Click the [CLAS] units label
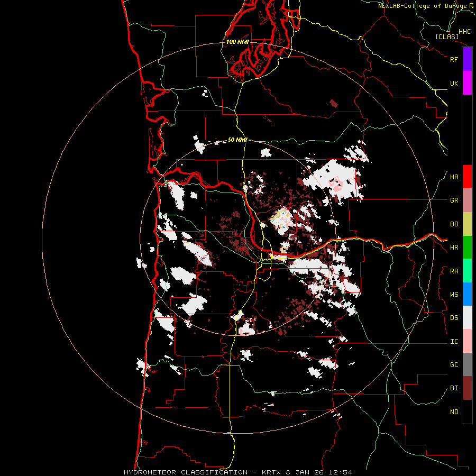This screenshot has width=476, height=476. (447, 37)
